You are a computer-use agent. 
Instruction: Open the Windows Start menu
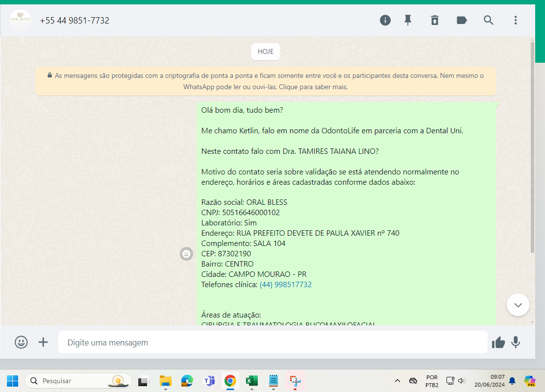tap(13, 381)
